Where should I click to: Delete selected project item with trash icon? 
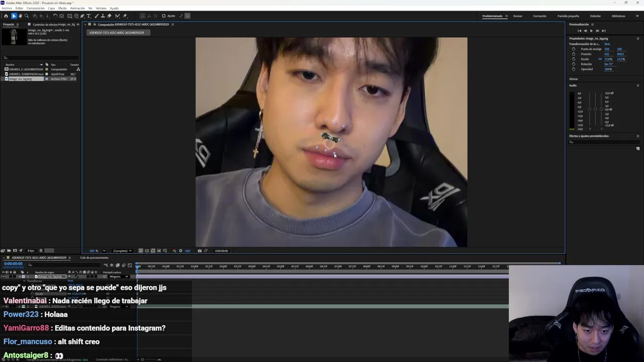click(x=41, y=250)
